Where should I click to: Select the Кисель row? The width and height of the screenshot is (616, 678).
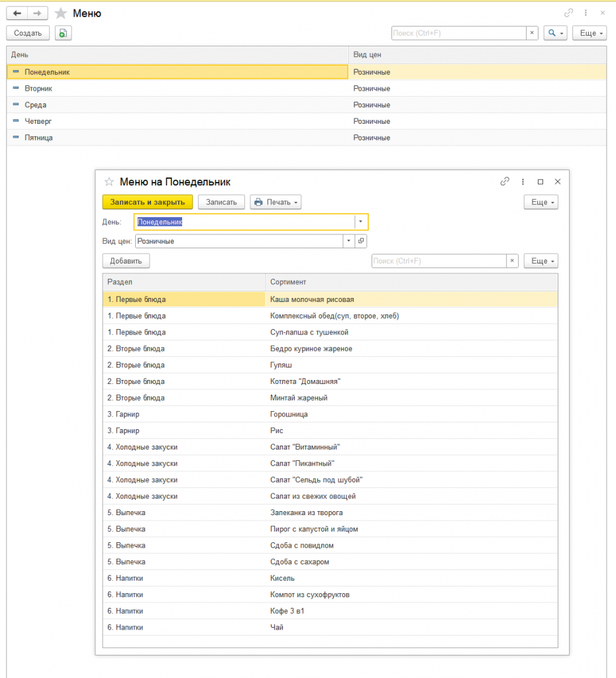[x=330, y=579]
